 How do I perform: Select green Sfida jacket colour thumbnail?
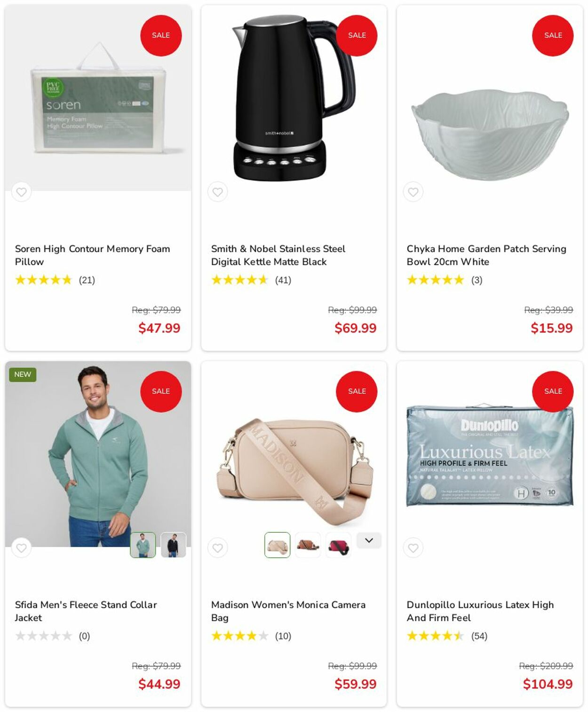[143, 545]
